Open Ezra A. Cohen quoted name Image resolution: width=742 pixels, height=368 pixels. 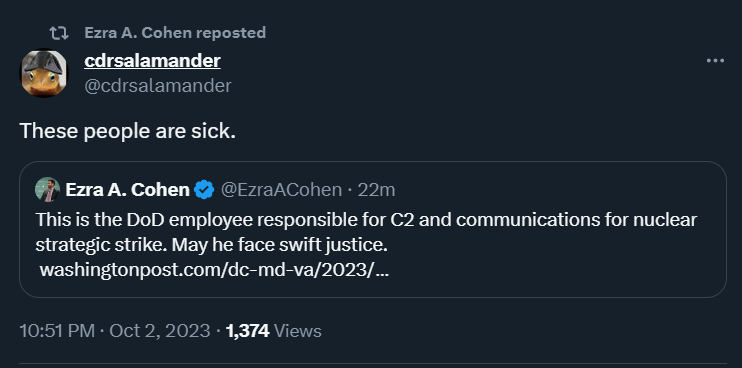point(127,190)
